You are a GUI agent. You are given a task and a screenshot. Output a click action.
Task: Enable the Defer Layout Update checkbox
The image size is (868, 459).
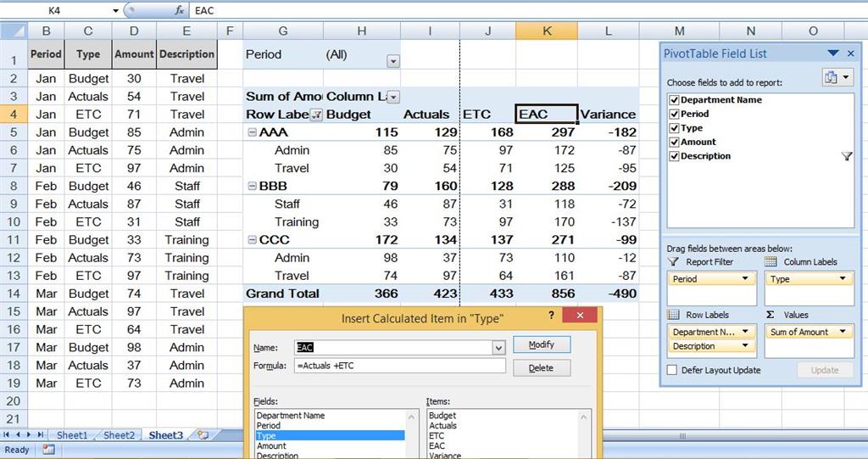pyautogui.click(x=672, y=370)
